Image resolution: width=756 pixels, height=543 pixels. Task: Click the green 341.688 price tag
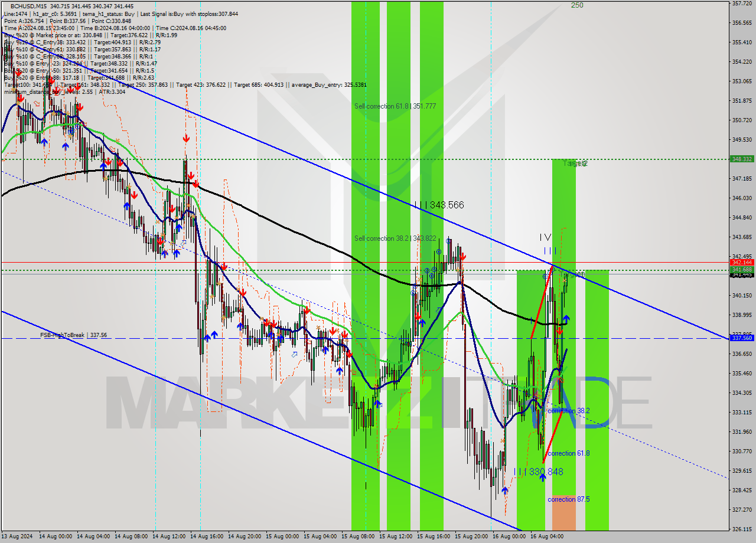pos(742,270)
